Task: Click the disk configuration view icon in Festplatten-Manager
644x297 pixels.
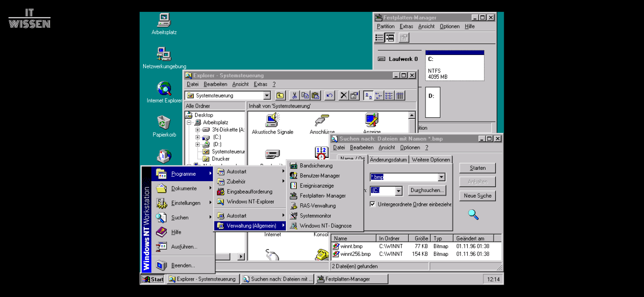Action: pyautogui.click(x=390, y=38)
